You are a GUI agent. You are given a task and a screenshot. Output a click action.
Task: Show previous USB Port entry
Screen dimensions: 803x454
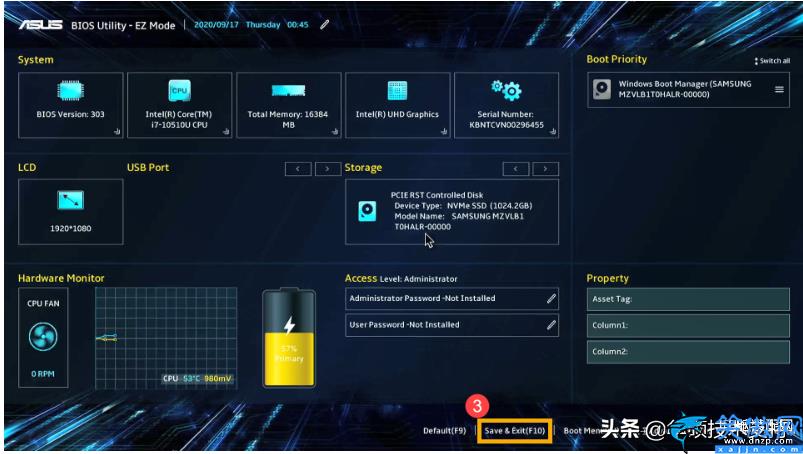tap(298, 169)
